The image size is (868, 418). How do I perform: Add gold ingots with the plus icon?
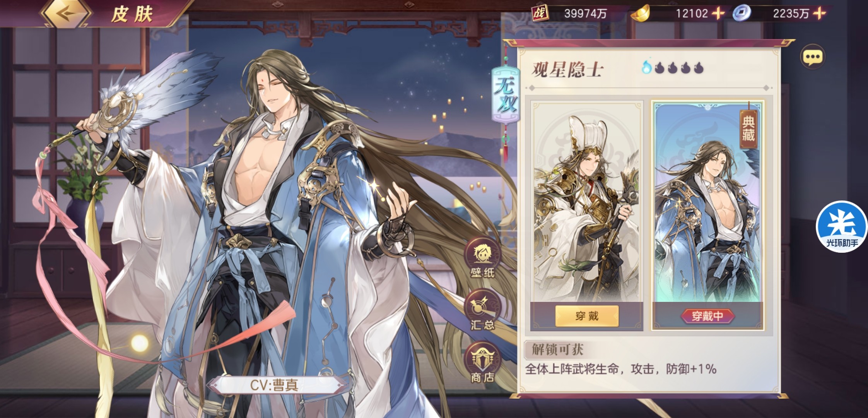coord(718,14)
